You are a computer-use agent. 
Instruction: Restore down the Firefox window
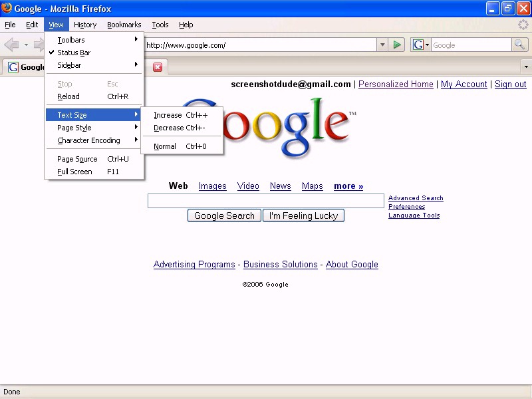pos(507,9)
